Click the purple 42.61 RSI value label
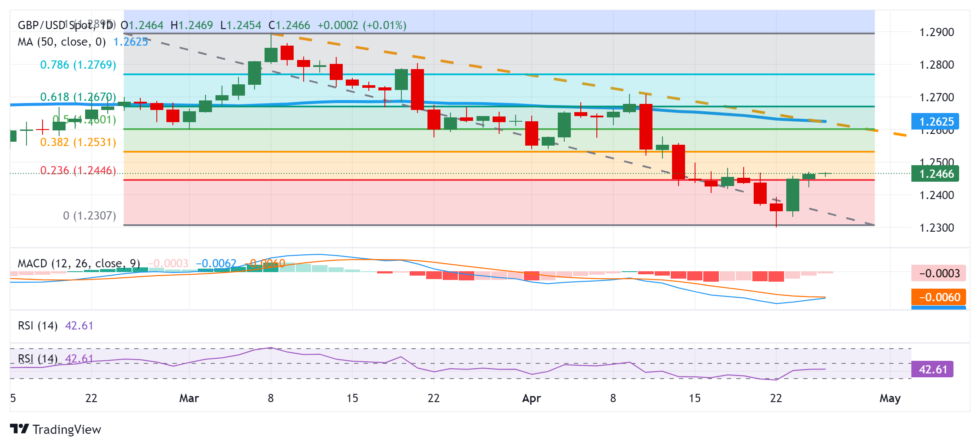Screen dimensions: 980x446 click(x=932, y=369)
